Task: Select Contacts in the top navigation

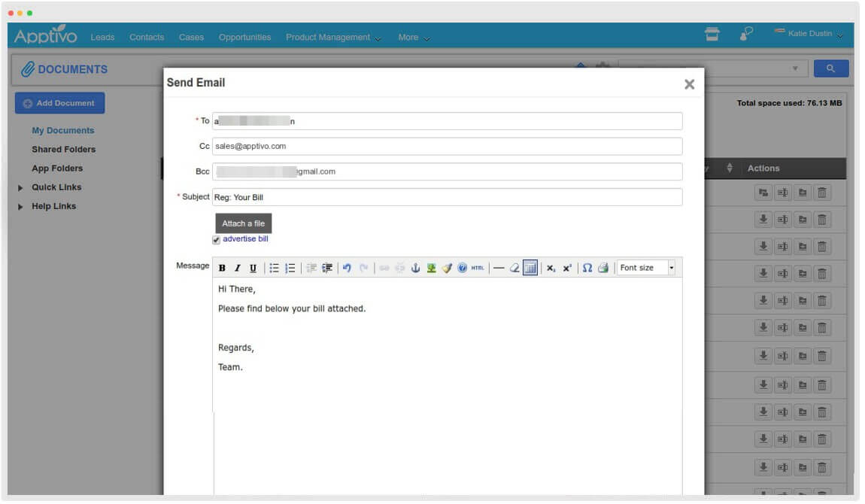Action: [x=147, y=37]
